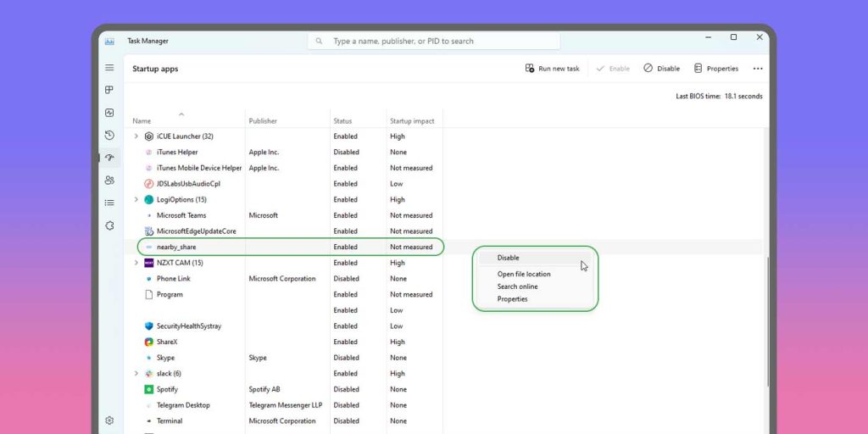Open Task Manager settings gear
This screenshot has width=868, height=434.
tap(109, 420)
